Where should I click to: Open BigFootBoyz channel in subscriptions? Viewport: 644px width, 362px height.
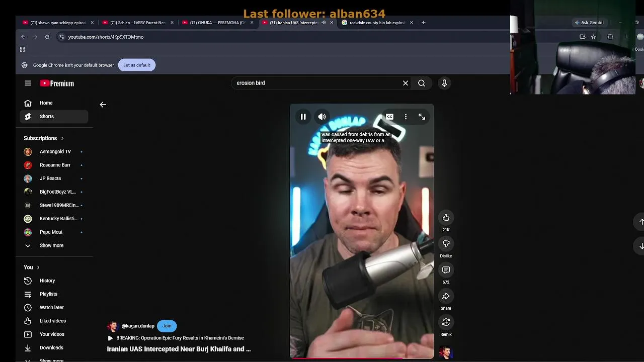(54, 192)
